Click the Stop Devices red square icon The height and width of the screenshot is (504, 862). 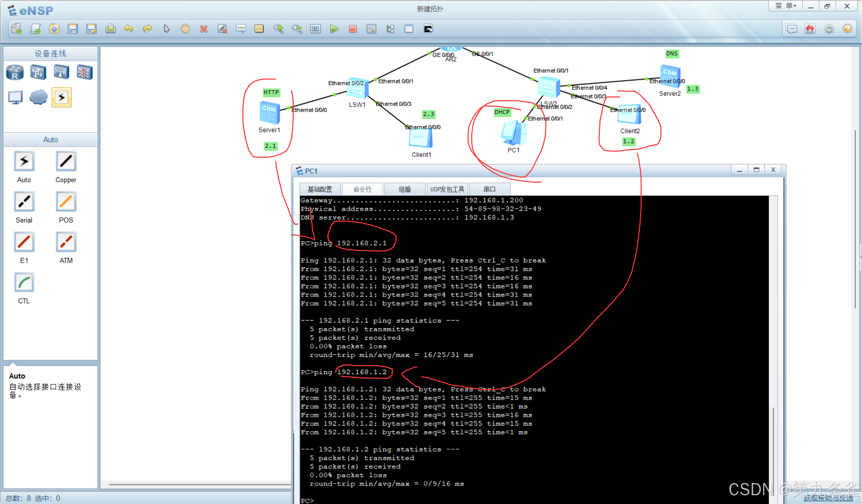[353, 29]
